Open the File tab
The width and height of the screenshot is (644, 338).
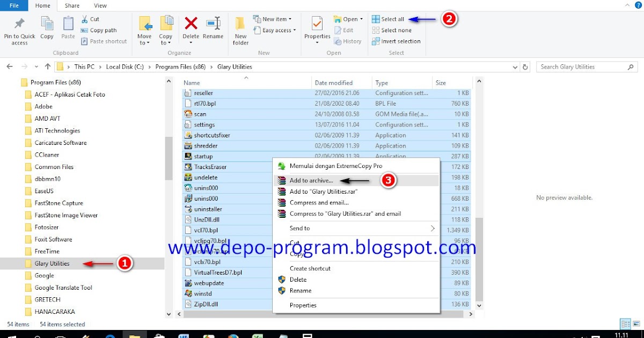pos(14,5)
